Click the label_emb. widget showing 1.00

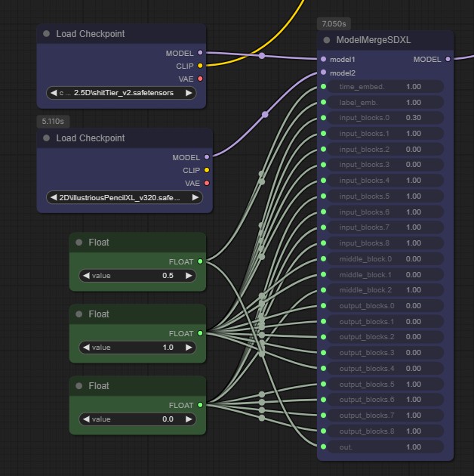coord(386,102)
